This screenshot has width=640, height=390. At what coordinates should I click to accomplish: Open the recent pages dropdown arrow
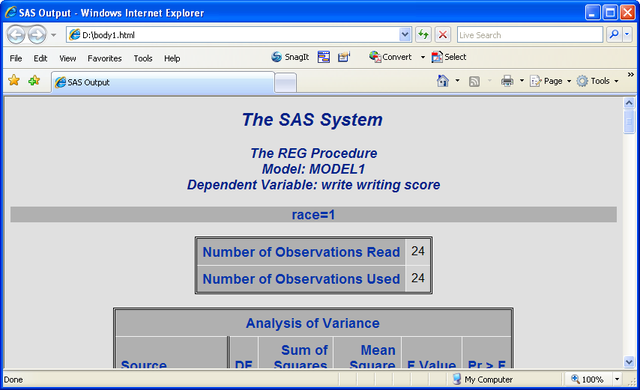coord(53,35)
